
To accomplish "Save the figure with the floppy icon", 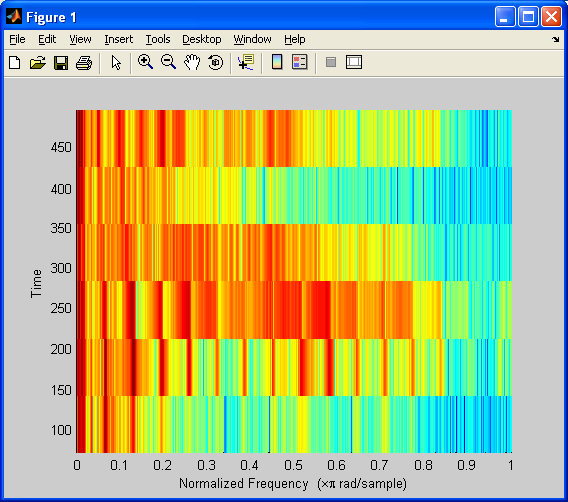I will click(61, 63).
